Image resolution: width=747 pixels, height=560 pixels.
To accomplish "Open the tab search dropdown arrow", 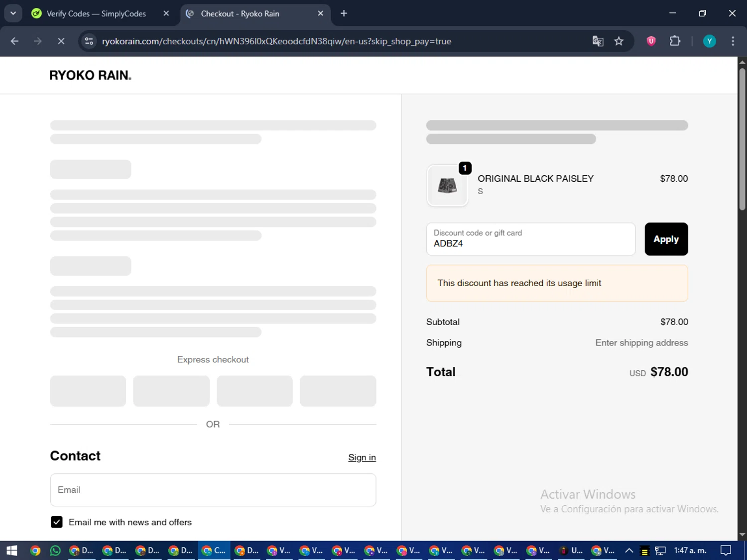I will [13, 13].
